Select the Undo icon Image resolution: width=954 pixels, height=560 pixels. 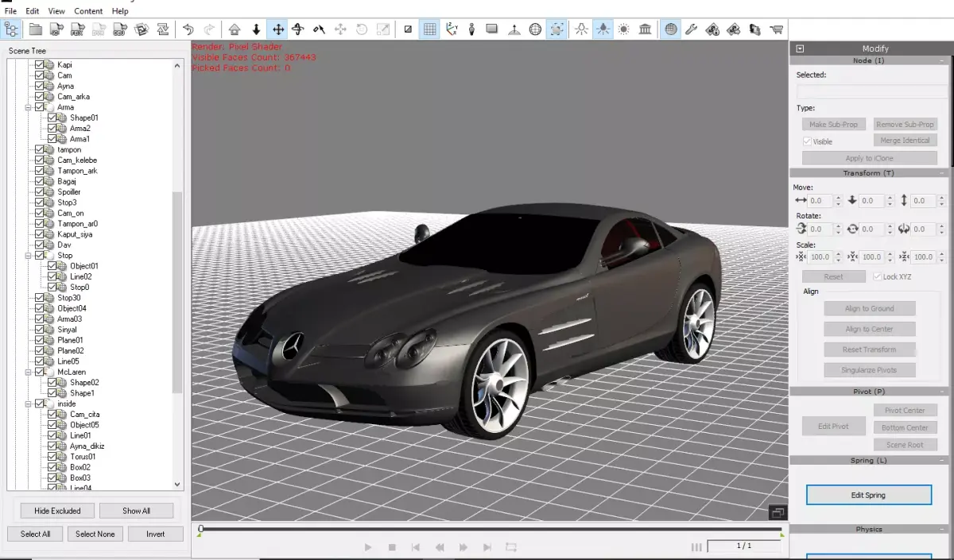point(188,29)
